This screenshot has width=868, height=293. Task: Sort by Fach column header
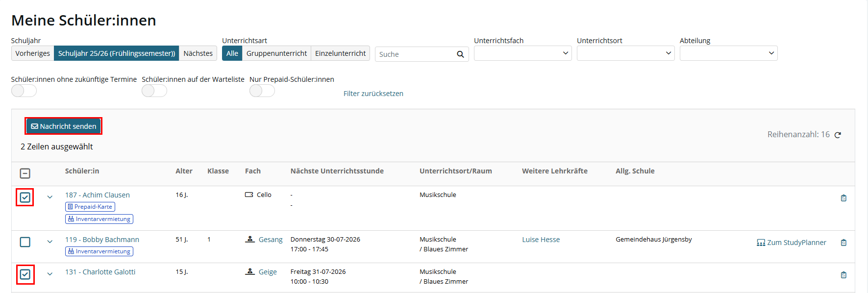click(x=253, y=171)
